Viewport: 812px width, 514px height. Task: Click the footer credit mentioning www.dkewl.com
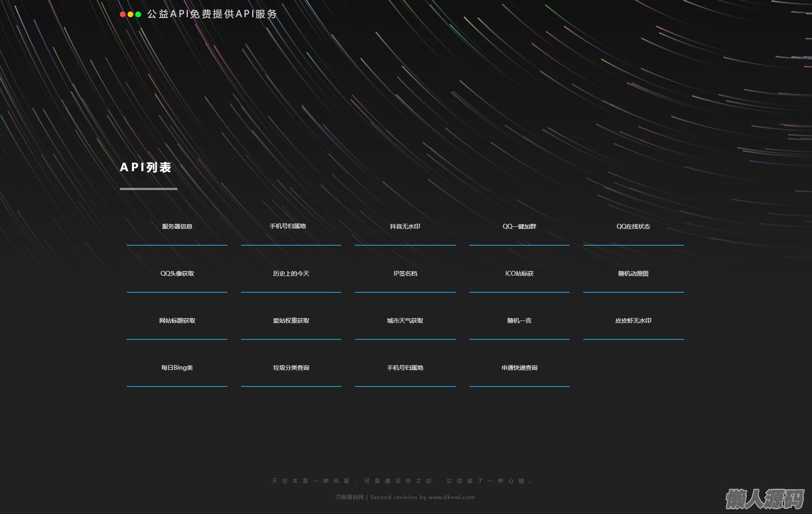(x=405, y=497)
